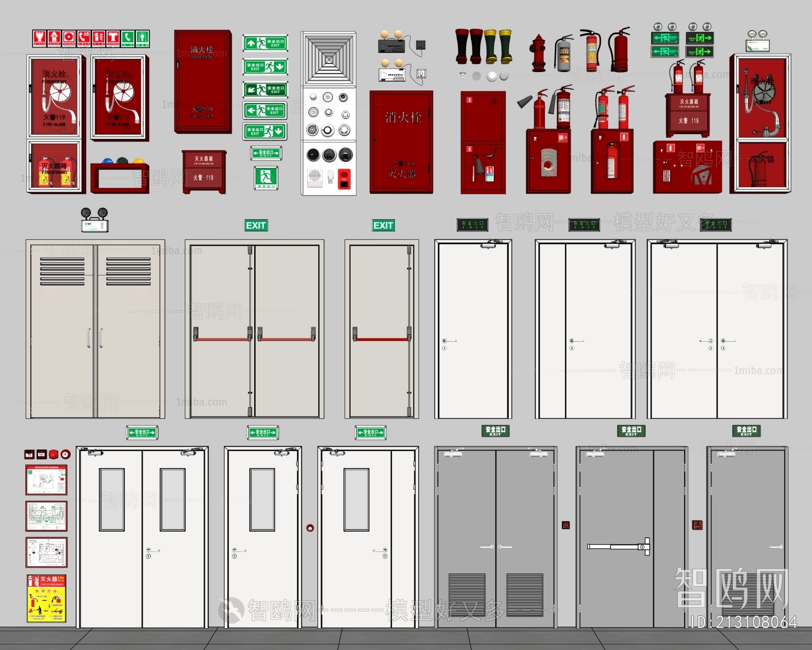812x650 pixels.
Task: Click the helmet shelf with colored helmets
Action: pos(120,175)
